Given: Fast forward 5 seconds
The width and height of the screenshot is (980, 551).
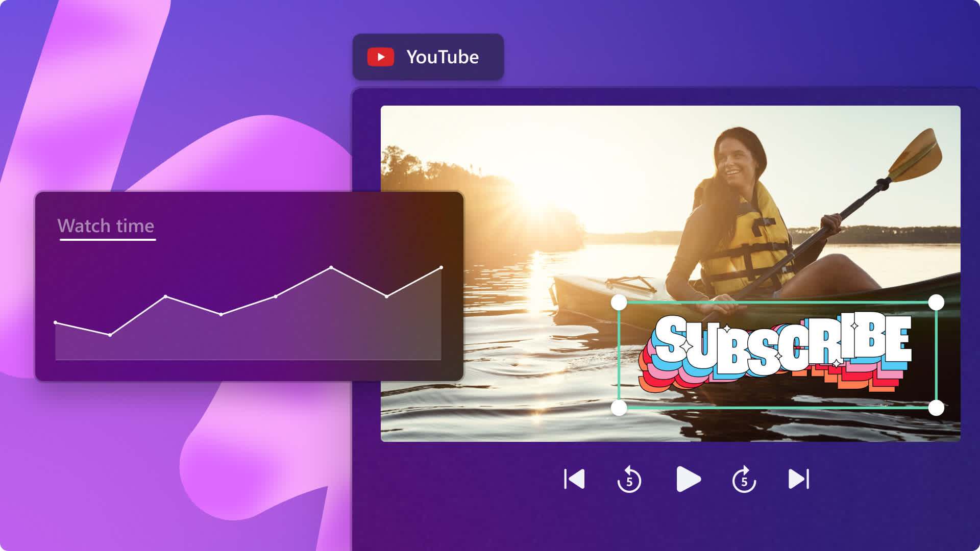Looking at the screenshot, I should click(x=744, y=480).
